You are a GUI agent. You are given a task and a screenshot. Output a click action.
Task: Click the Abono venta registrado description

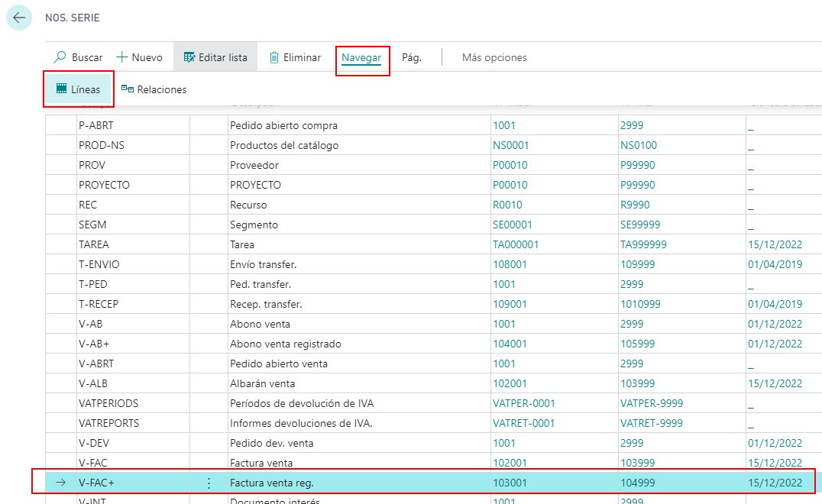(x=286, y=344)
